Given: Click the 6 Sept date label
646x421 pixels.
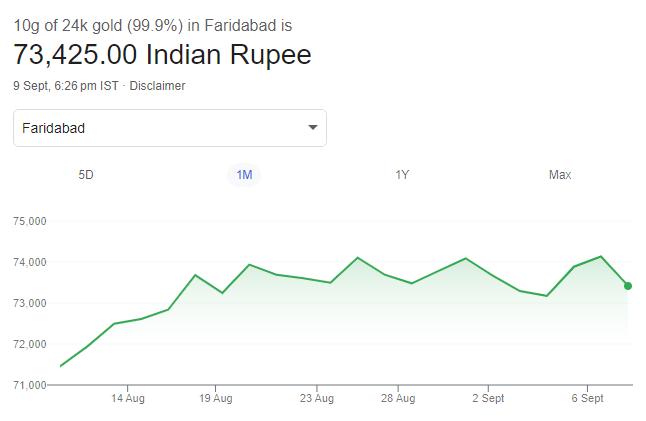Looking at the screenshot, I should click(x=587, y=399).
